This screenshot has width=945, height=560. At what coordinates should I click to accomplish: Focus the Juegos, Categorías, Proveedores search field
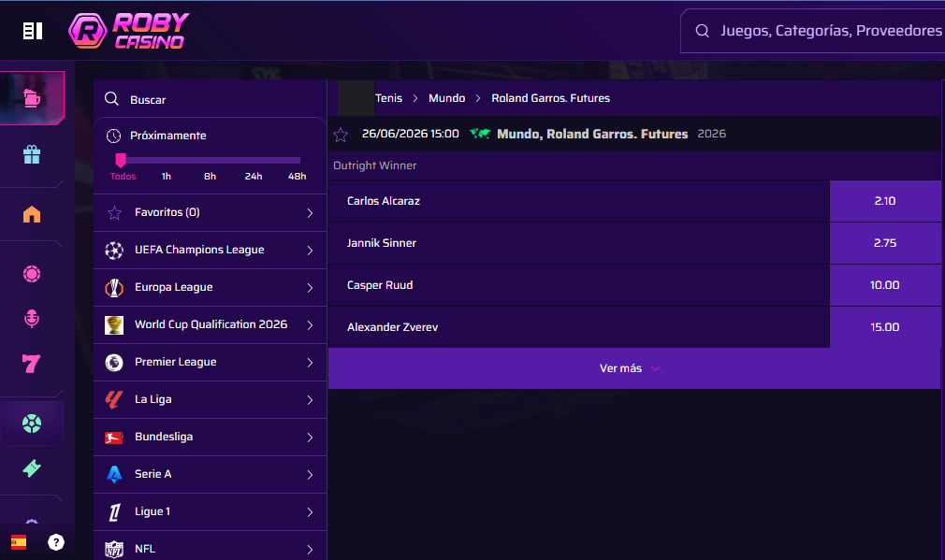pyautogui.click(x=813, y=31)
